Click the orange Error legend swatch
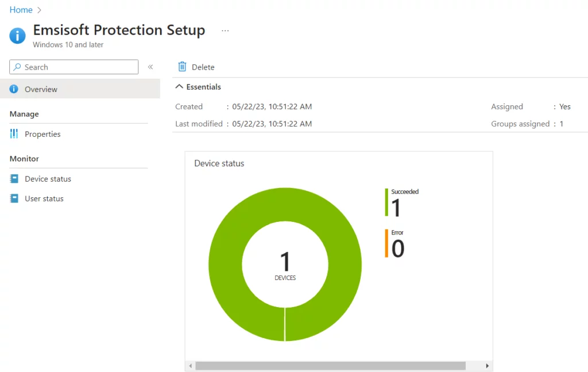The height and width of the screenshot is (372, 588). 387,243
